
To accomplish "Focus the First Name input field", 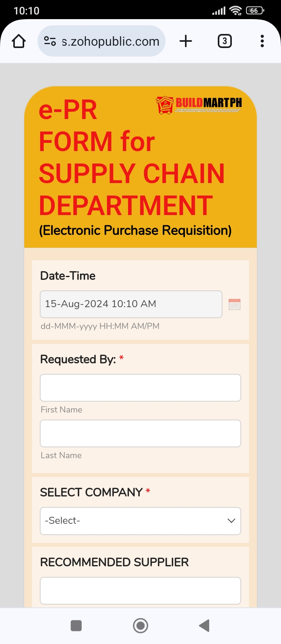I will pyautogui.click(x=140, y=388).
